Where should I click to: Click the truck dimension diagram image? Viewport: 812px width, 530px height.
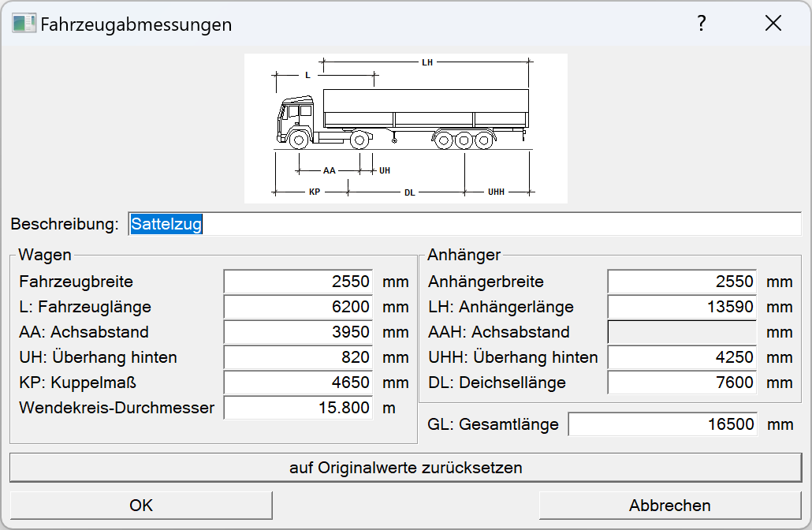click(406, 126)
